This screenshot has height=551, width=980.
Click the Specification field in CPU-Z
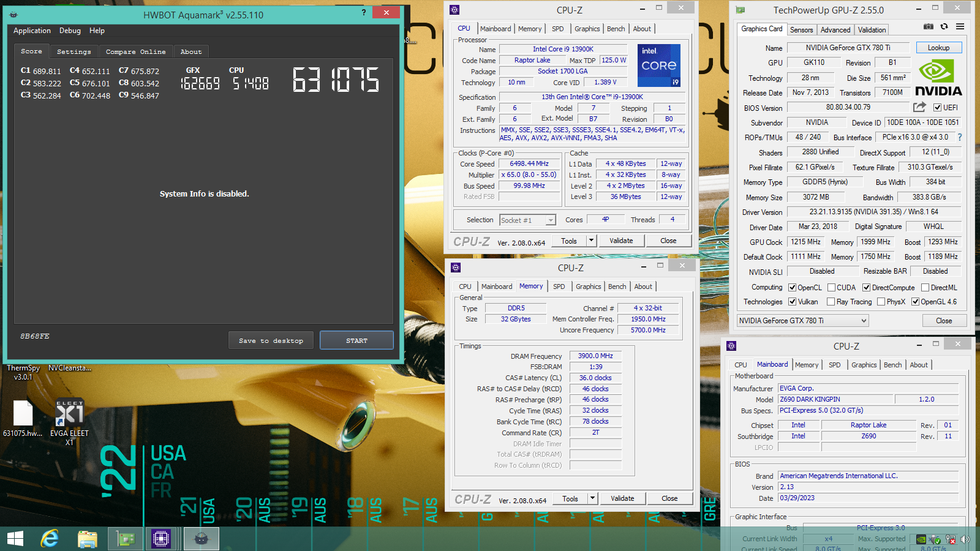(592, 97)
